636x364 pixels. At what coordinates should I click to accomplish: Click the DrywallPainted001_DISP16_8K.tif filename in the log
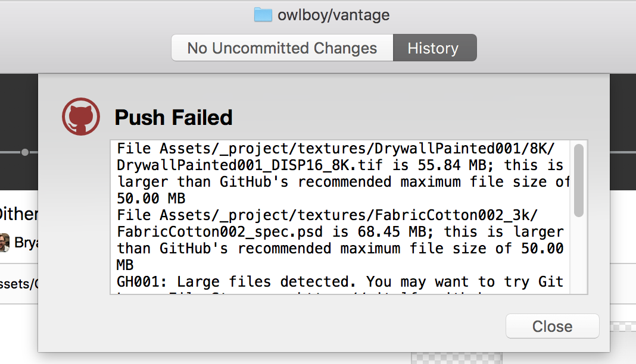(250, 165)
